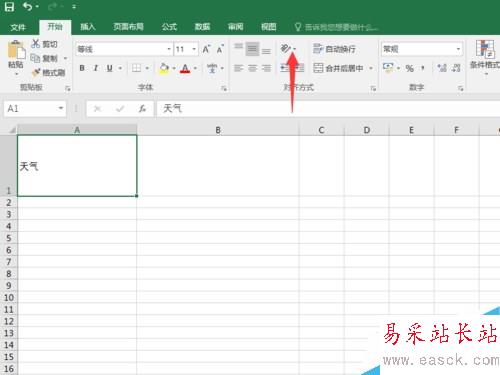Apply Comma Style number format

pos(423,68)
